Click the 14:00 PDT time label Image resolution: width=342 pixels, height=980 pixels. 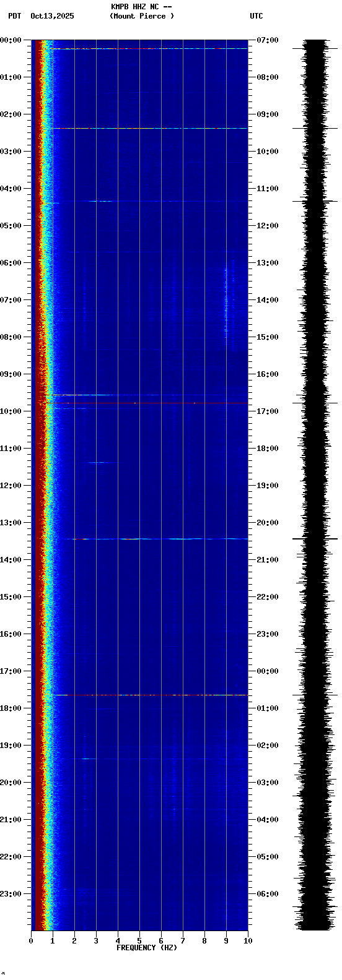pos(11,559)
